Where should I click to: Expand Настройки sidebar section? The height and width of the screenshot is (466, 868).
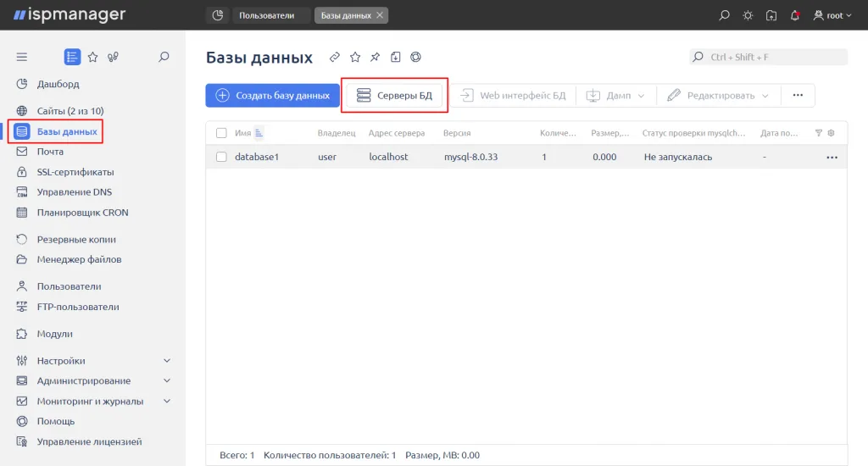pyautogui.click(x=167, y=360)
